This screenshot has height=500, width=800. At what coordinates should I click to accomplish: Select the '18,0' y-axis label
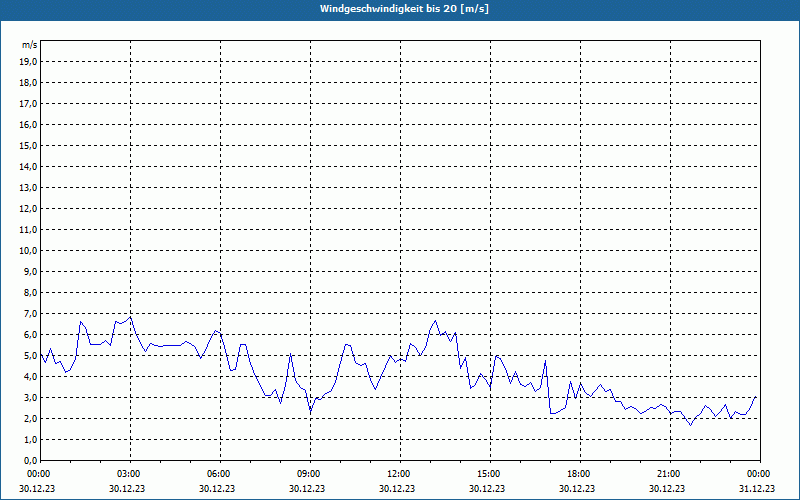(x=29, y=83)
